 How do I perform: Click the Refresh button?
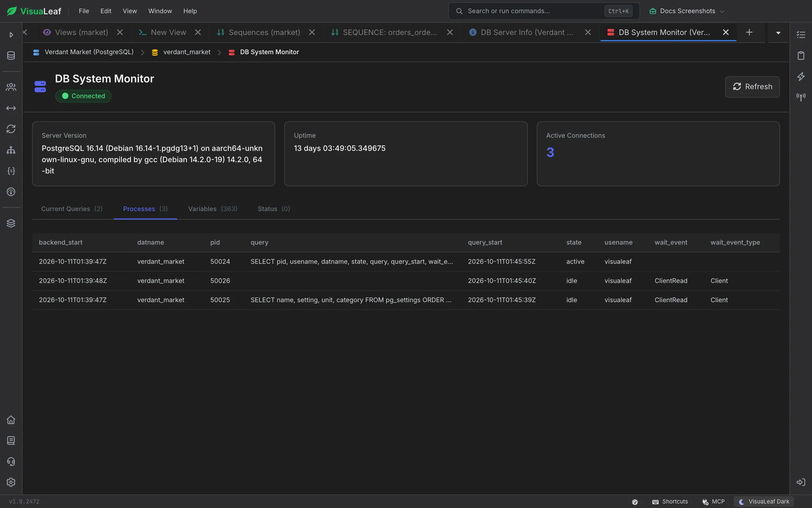(x=752, y=87)
